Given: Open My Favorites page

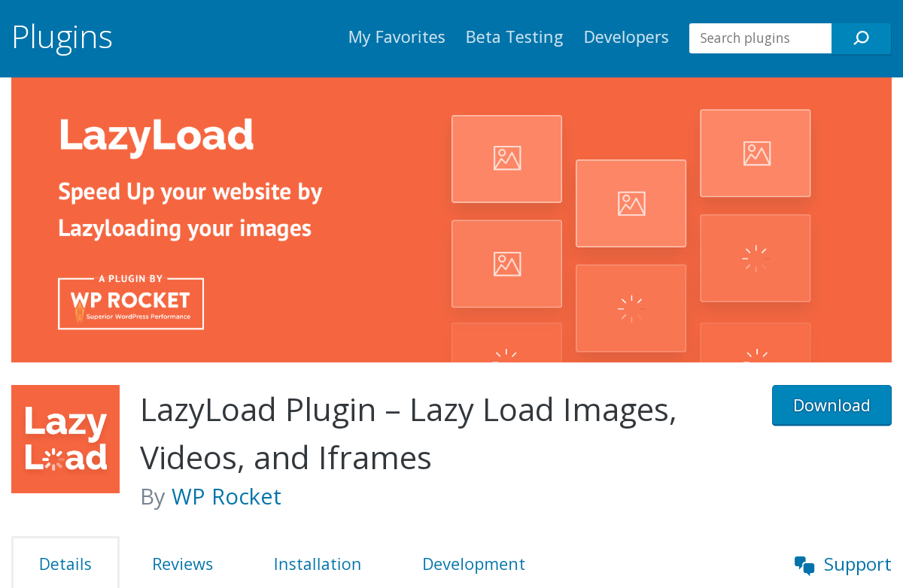Looking at the screenshot, I should [x=397, y=37].
